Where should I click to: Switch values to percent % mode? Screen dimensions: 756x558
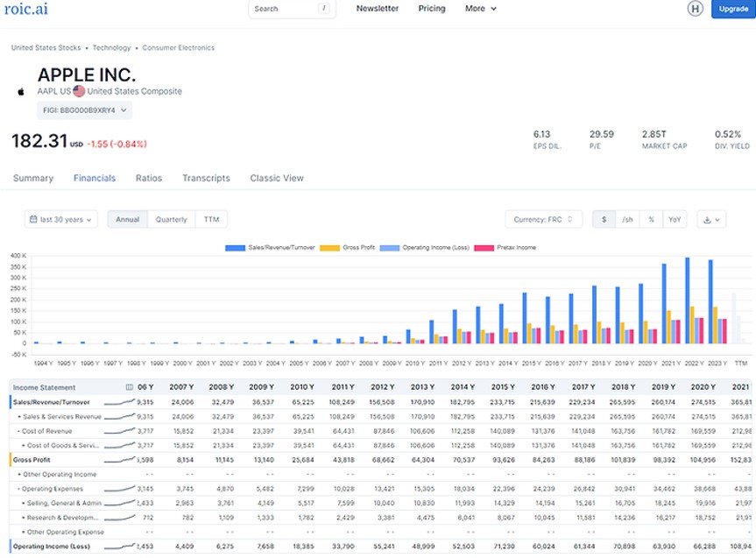coord(651,220)
